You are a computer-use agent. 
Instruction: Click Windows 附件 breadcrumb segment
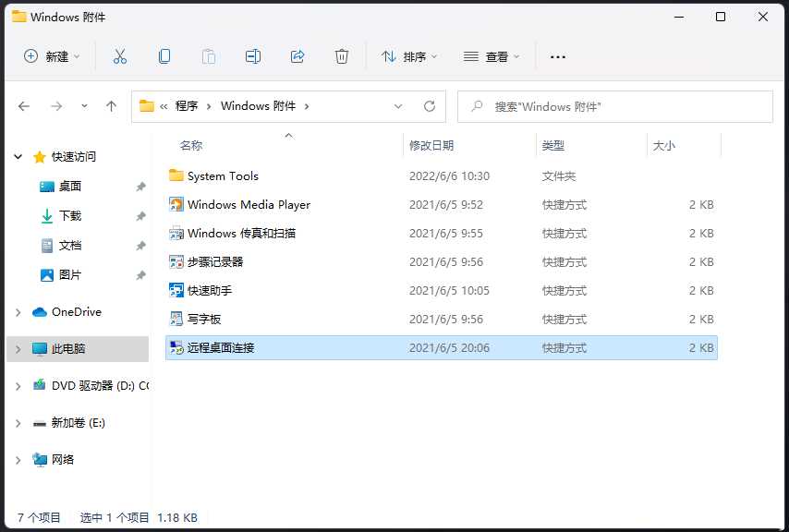tap(258, 106)
